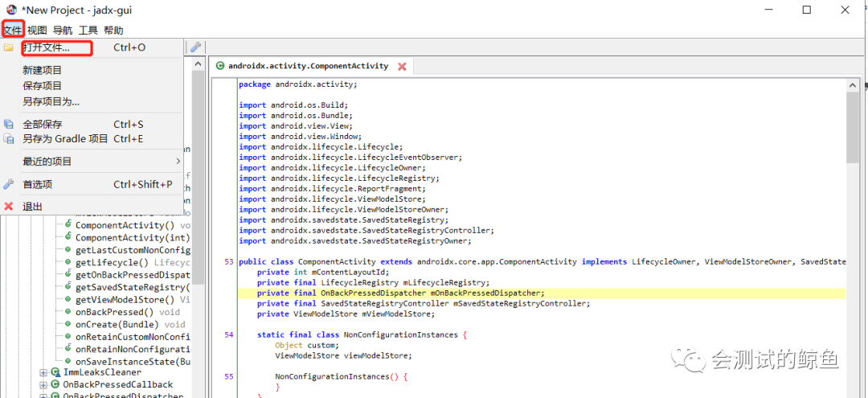868x398 pixels.
Task: Click the wrench preferences icon in the toolbar
Action: [x=194, y=47]
